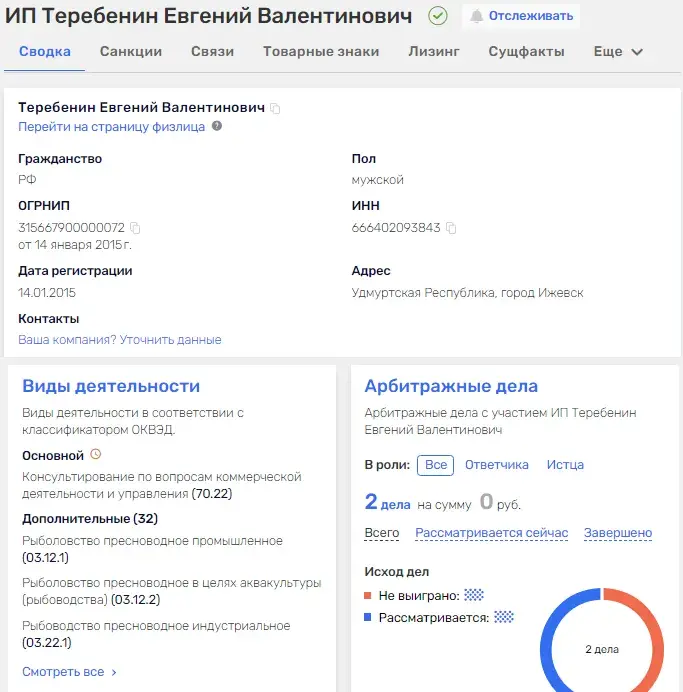Copy the name Теребенин Евгений Валентинович
Viewport: 683px width, 692px height.
(x=275, y=108)
